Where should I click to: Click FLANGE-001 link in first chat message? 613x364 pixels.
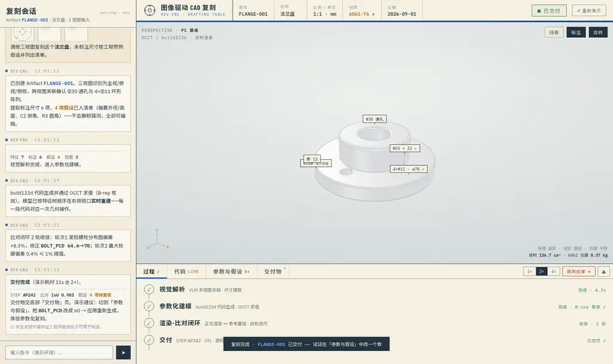pyautogui.click(x=58, y=83)
